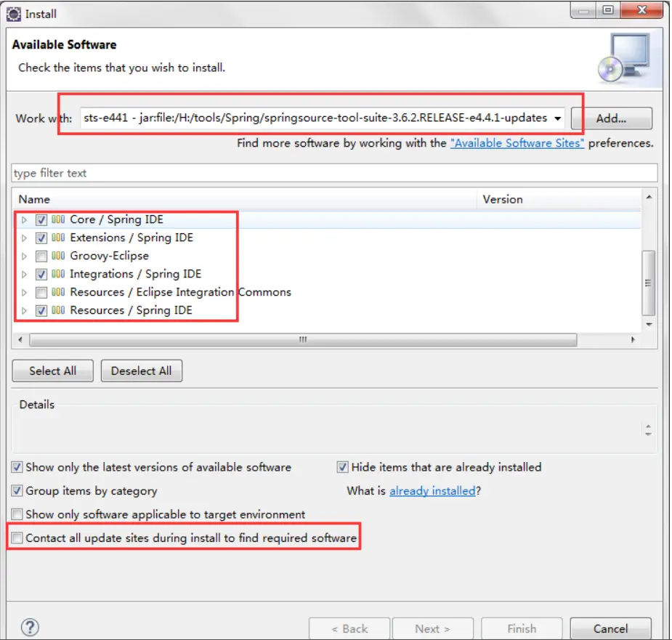672x640 pixels.
Task: Open the already installed link
Action: tap(432, 490)
